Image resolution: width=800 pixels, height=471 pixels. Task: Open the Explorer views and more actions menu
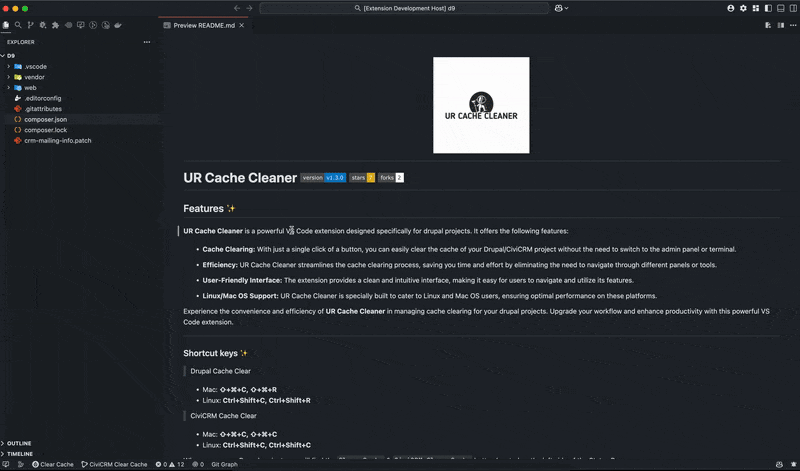[147, 42]
